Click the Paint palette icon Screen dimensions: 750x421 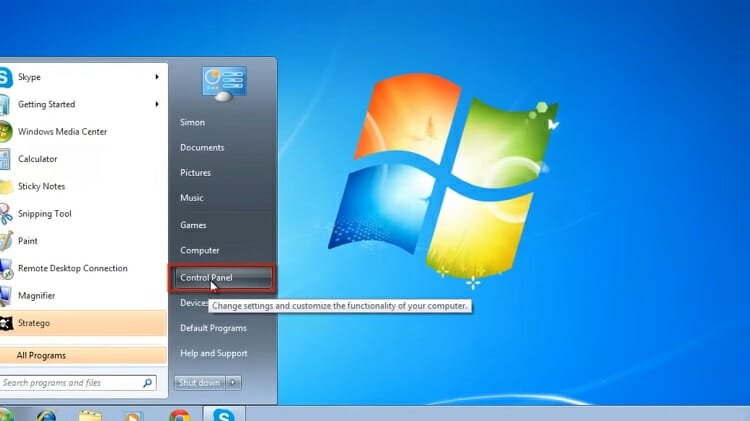6,241
